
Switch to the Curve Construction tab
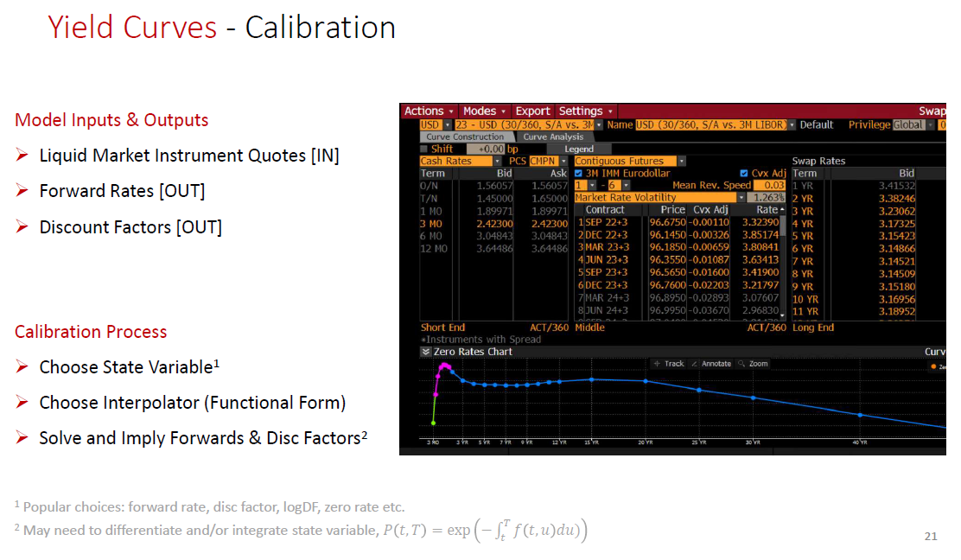tap(465, 137)
